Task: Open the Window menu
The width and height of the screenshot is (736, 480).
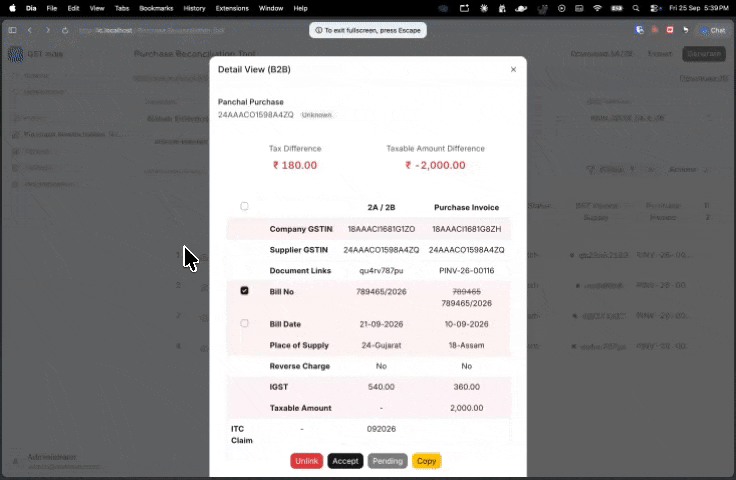Action: [x=271, y=8]
